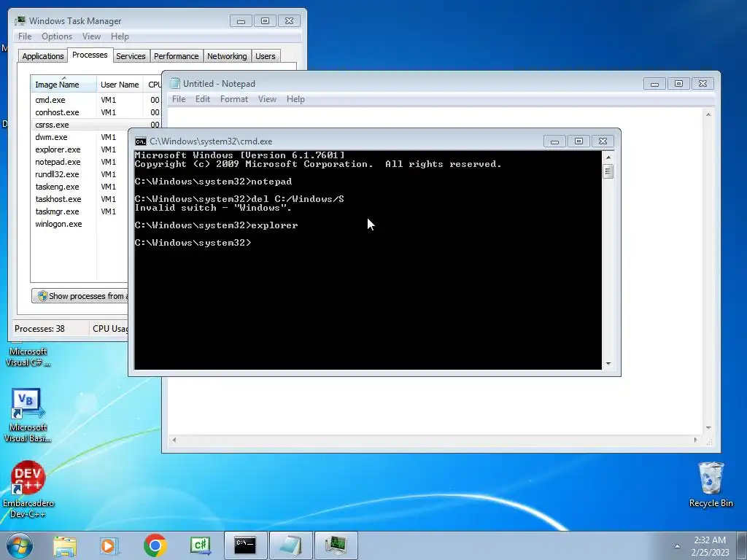Switch to the Services tab
Image resolution: width=747 pixels, height=560 pixels.
[x=131, y=56]
